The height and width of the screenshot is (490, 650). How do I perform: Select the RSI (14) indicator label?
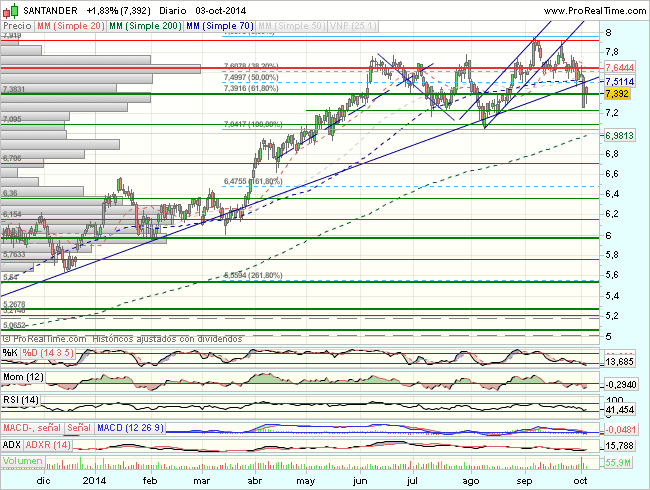point(21,400)
